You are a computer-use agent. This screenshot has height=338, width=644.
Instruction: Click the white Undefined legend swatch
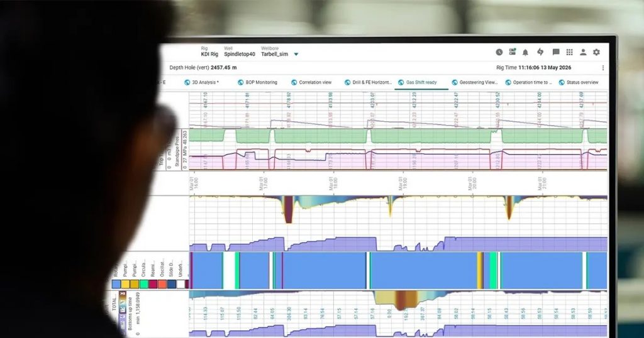[x=180, y=284]
